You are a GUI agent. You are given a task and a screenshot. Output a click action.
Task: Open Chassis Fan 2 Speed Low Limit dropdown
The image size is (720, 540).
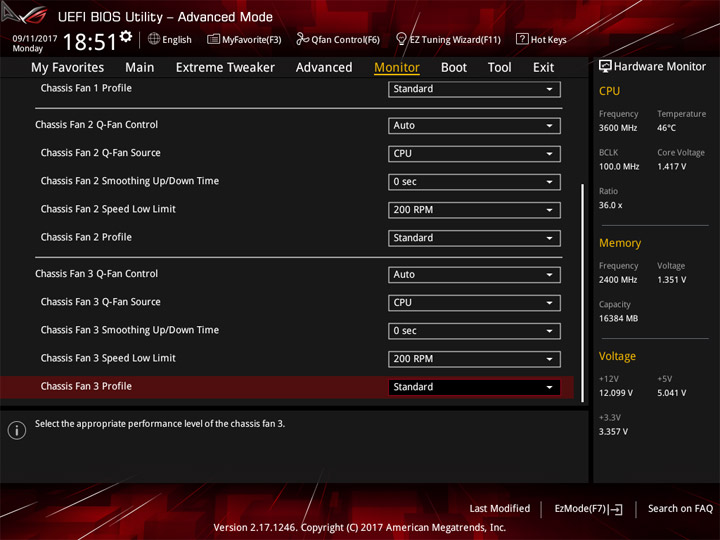(474, 210)
